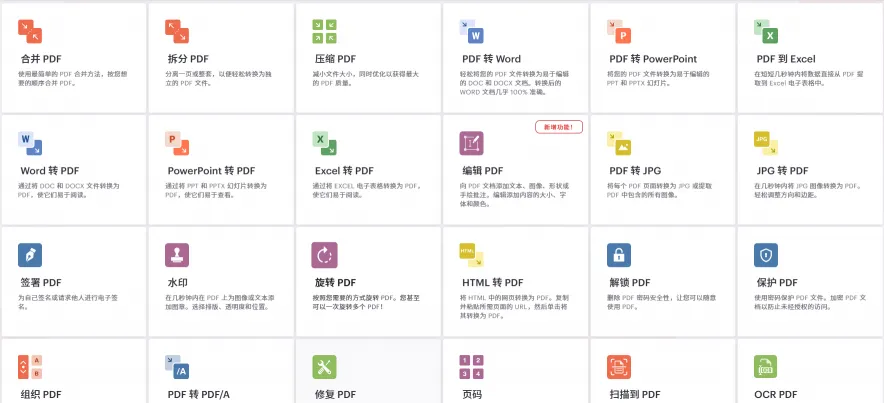Open the 合并 PDF title link
The width and height of the screenshot is (884, 403).
tap(41, 59)
